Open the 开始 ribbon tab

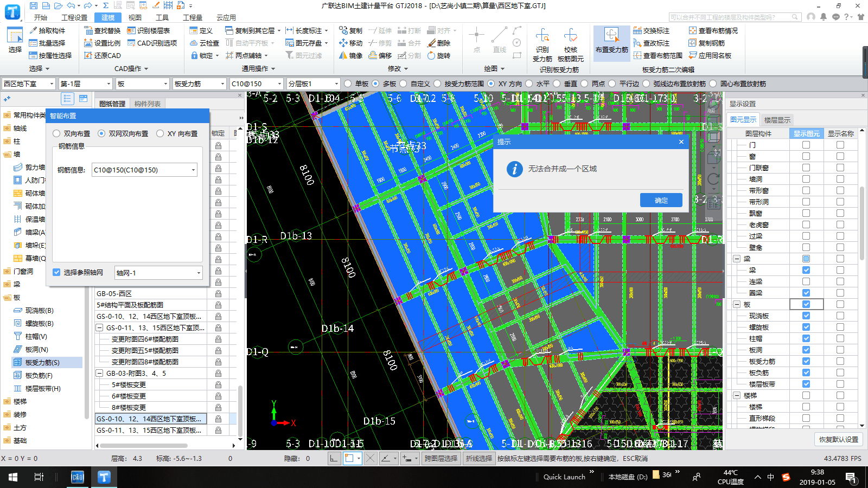tap(41, 17)
